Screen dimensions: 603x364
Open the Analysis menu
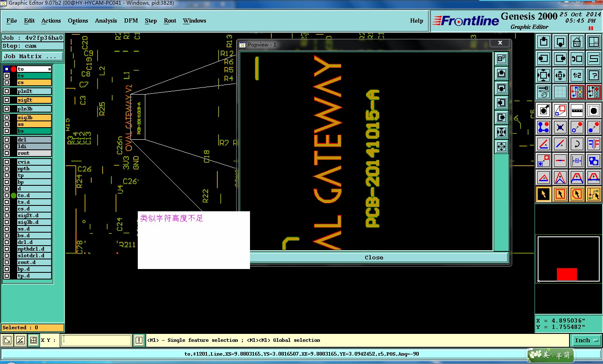point(106,21)
